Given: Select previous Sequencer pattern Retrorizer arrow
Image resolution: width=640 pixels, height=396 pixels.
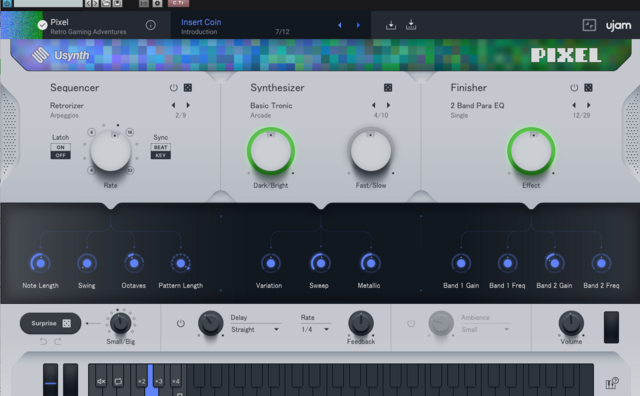Looking at the screenshot, I should point(173,105).
